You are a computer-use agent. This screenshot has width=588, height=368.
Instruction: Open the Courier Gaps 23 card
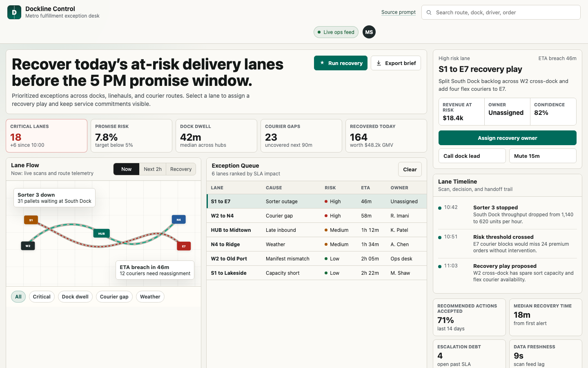(301, 136)
